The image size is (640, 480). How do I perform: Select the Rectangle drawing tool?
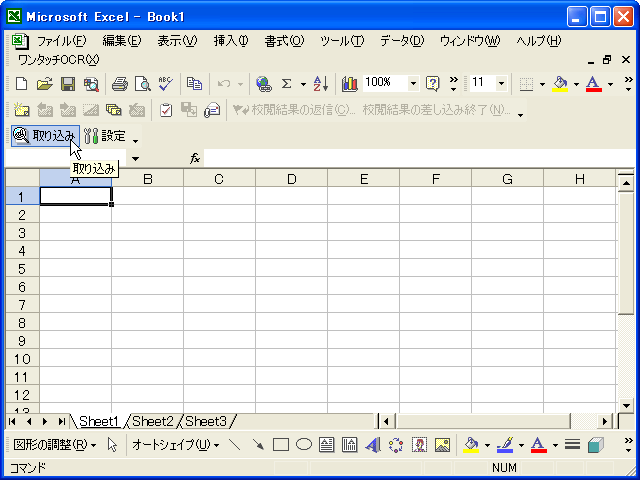click(x=281, y=445)
